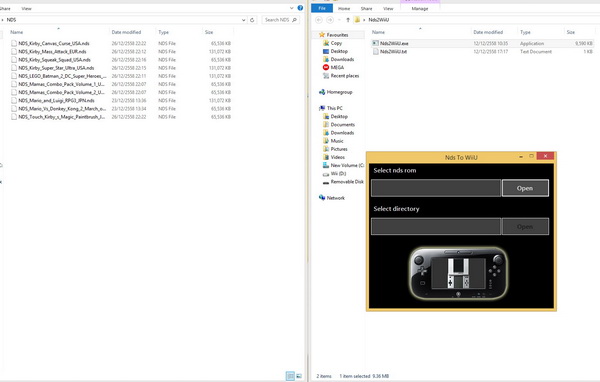Select NDS_Mario_Vs_Donkey_Kong_2 file
The width and height of the screenshot is (600, 382).
[62, 109]
